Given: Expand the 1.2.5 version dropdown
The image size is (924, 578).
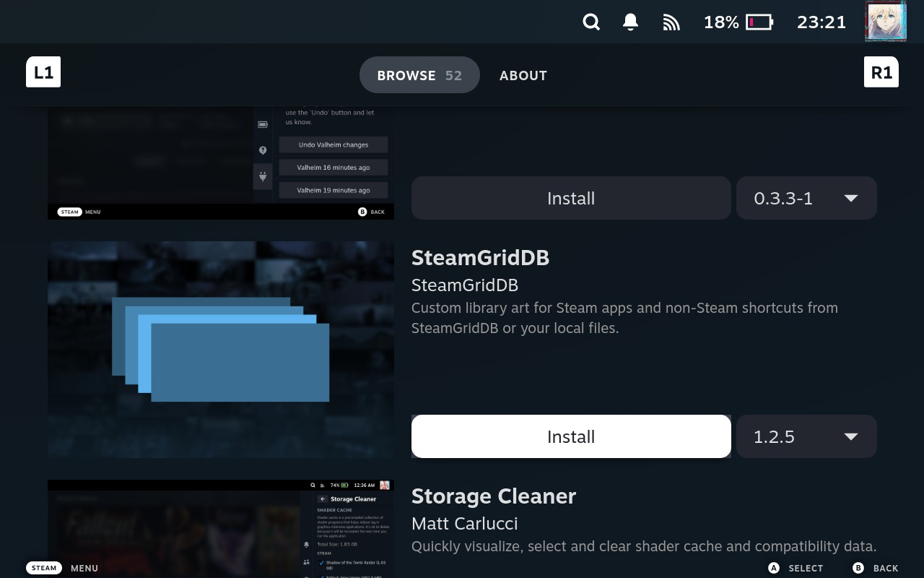Looking at the screenshot, I should [806, 436].
